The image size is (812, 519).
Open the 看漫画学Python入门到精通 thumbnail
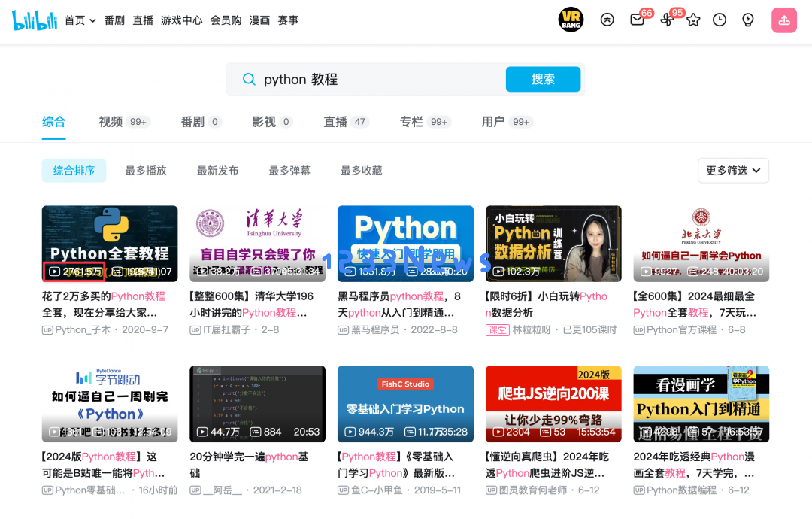[x=701, y=404]
